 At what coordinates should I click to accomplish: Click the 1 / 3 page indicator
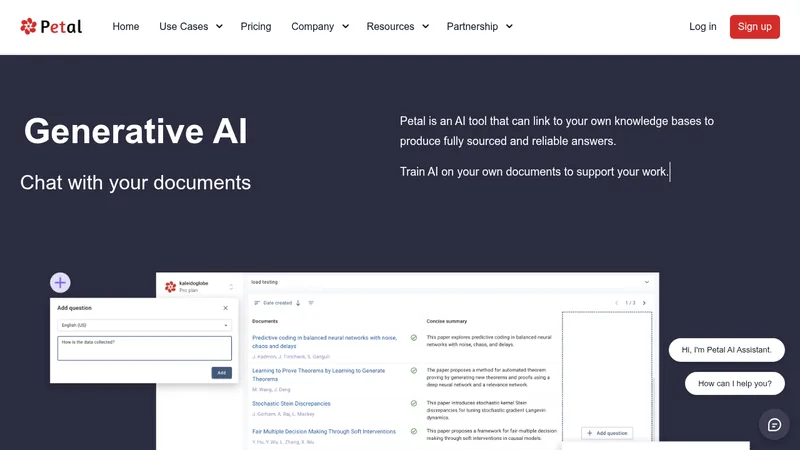(631, 303)
